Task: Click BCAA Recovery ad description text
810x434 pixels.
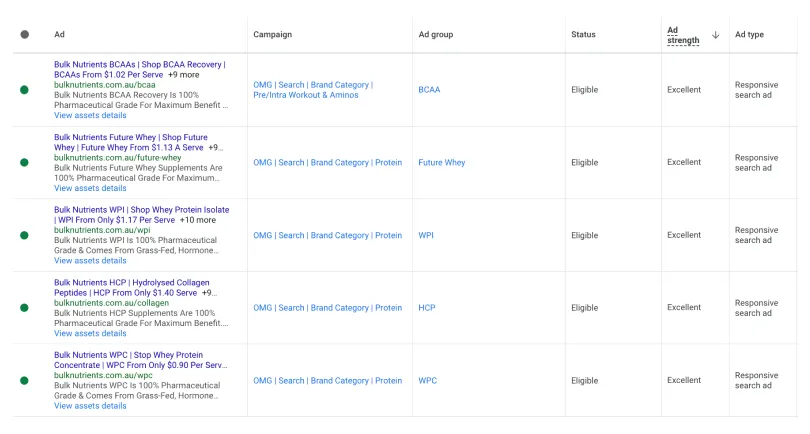Action: (141, 100)
